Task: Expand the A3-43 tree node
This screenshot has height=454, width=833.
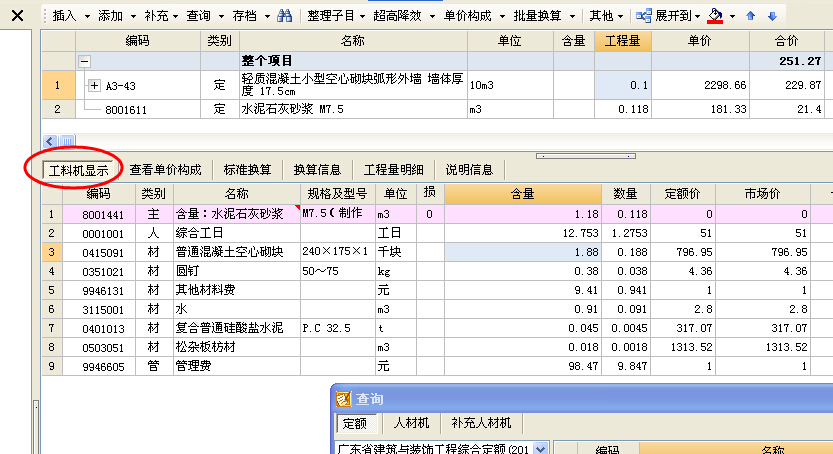Action: (x=94, y=85)
